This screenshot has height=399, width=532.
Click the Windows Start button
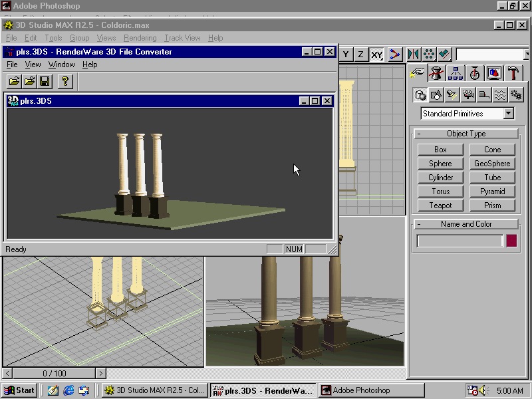19,390
